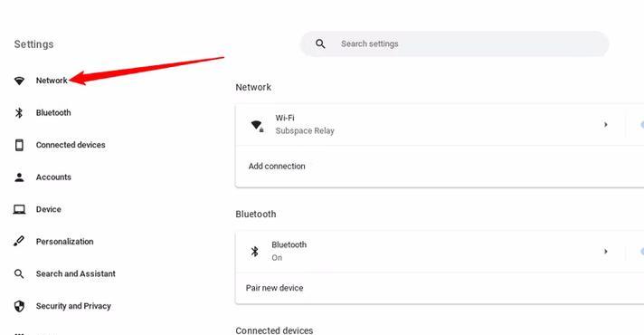Click the laptop icon next to Device

[x=19, y=210]
